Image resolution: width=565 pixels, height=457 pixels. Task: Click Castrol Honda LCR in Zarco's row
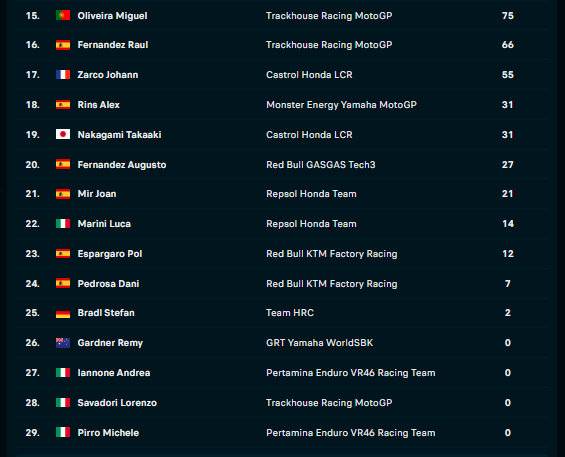309,75
